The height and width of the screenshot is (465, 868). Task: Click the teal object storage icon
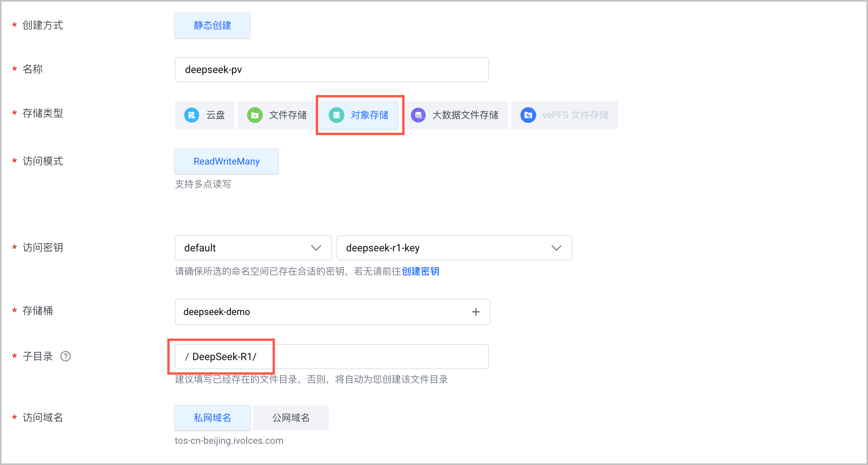336,115
